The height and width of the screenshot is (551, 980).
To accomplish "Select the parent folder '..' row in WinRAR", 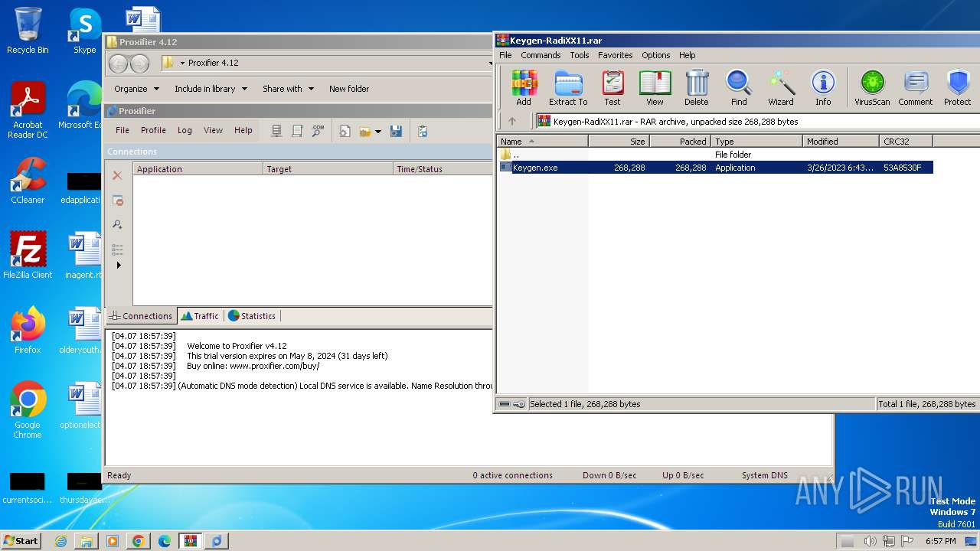I will pos(715,155).
